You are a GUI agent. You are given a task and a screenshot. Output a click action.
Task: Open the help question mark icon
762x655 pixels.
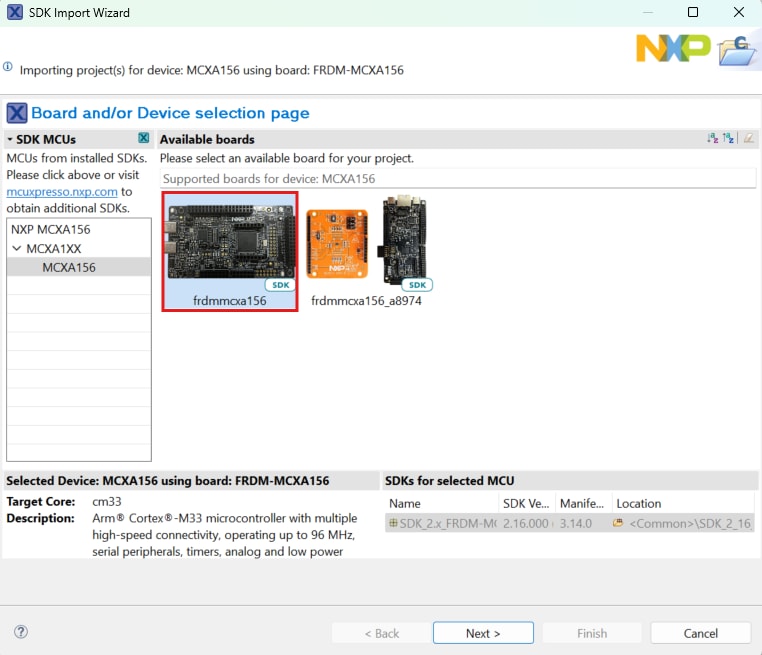(21, 632)
